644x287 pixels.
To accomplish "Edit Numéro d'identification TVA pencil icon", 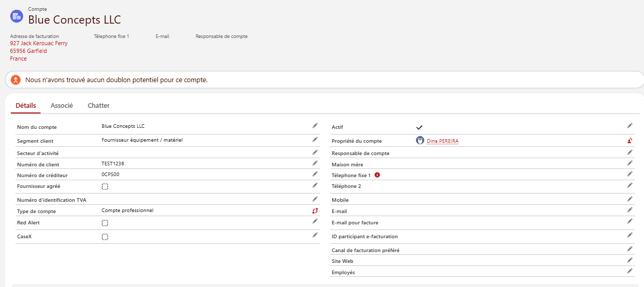I will 315,199.
